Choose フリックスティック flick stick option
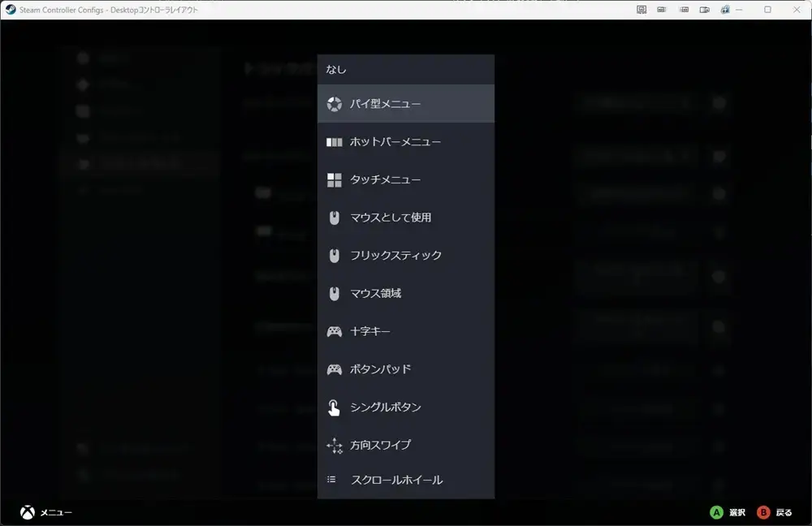 (405, 255)
